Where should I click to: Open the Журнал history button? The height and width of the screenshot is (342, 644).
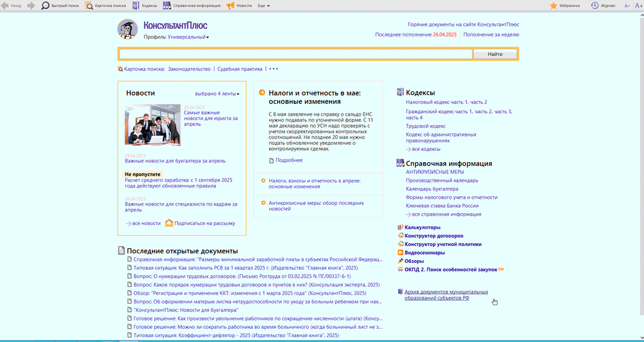point(603,6)
